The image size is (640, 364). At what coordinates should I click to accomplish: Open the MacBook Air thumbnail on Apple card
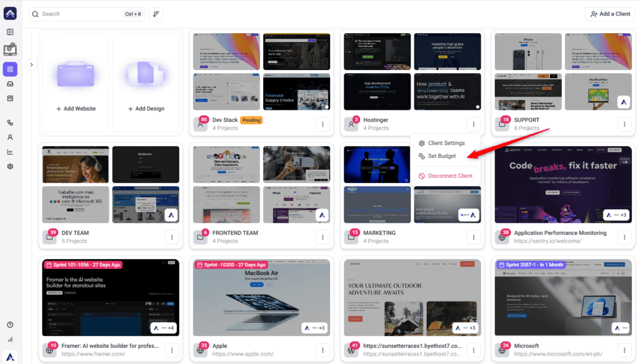coord(262,298)
